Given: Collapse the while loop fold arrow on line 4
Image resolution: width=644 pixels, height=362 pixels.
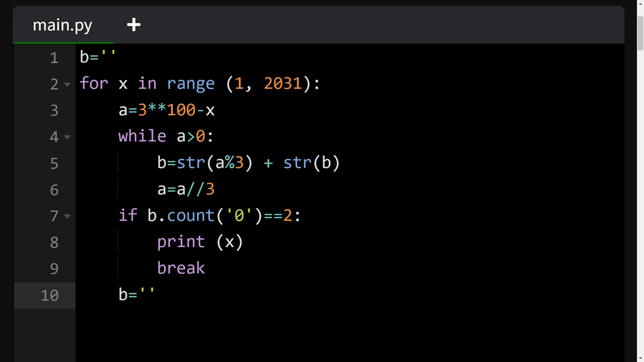Looking at the screenshot, I should (67, 137).
